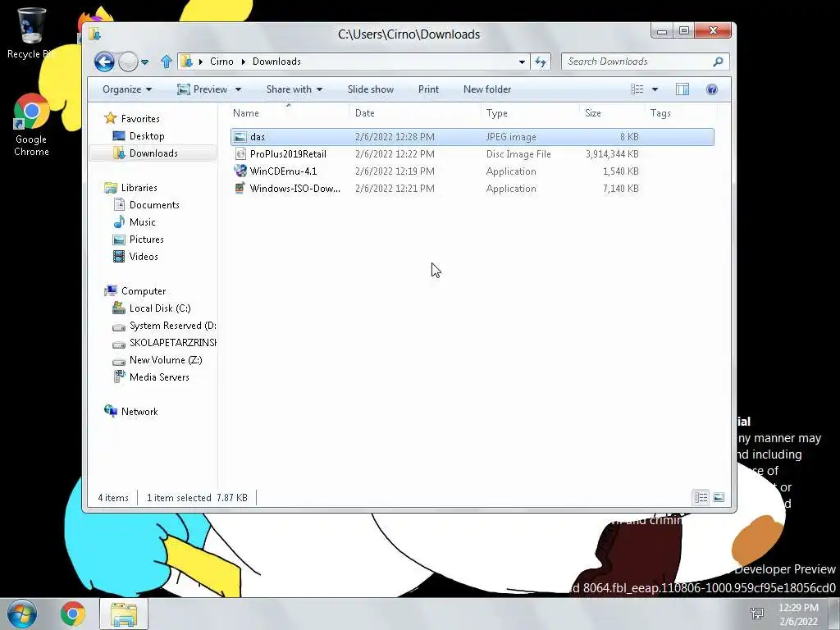Open the view options dropdown arrow
Viewport: 840px width, 630px height.
tap(655, 89)
